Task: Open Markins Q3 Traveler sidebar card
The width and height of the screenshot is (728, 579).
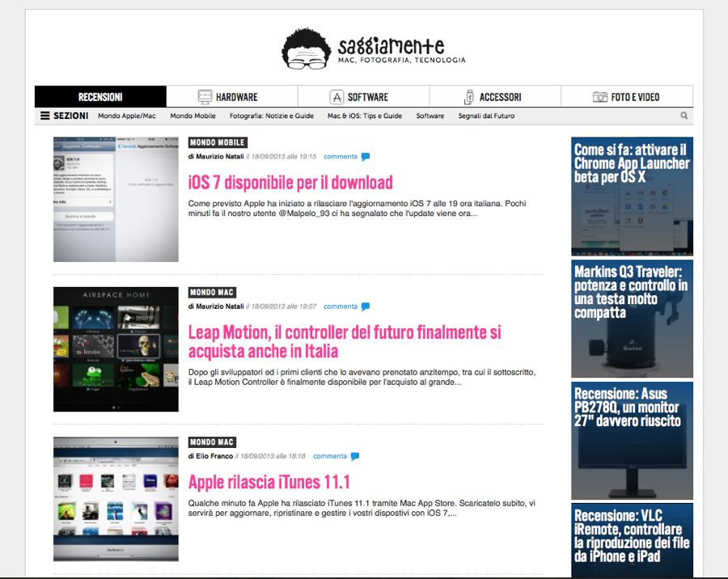Action: 632,319
